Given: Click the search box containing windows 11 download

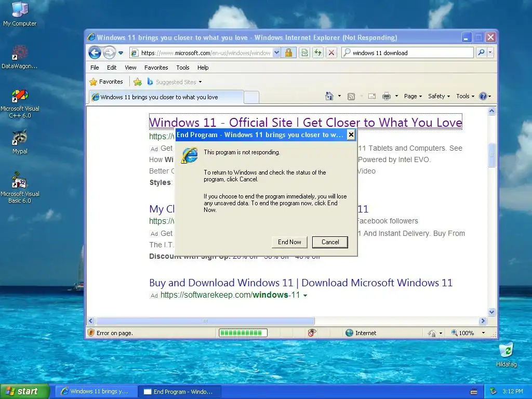Looking at the screenshot, I should tap(407, 52).
